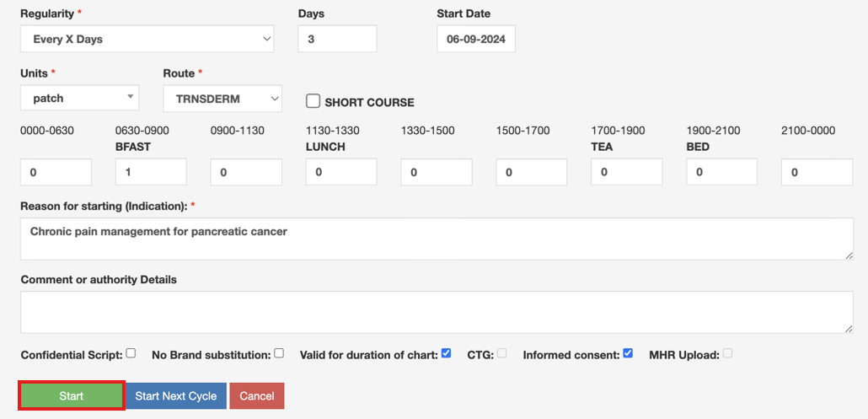This screenshot has height=419, width=868.
Task: Open the Start Date field
Action: tap(476, 40)
